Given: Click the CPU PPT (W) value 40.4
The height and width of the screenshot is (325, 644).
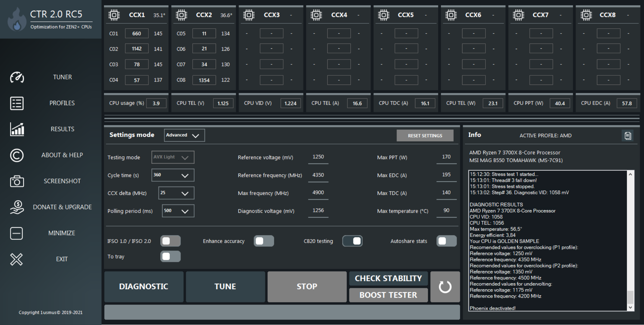Looking at the screenshot, I should coord(560,103).
